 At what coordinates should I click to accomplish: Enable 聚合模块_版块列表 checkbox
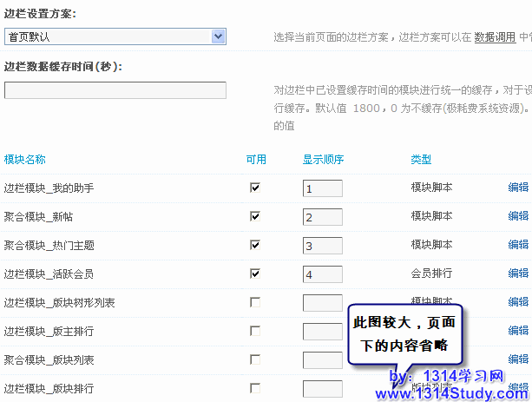click(255, 359)
